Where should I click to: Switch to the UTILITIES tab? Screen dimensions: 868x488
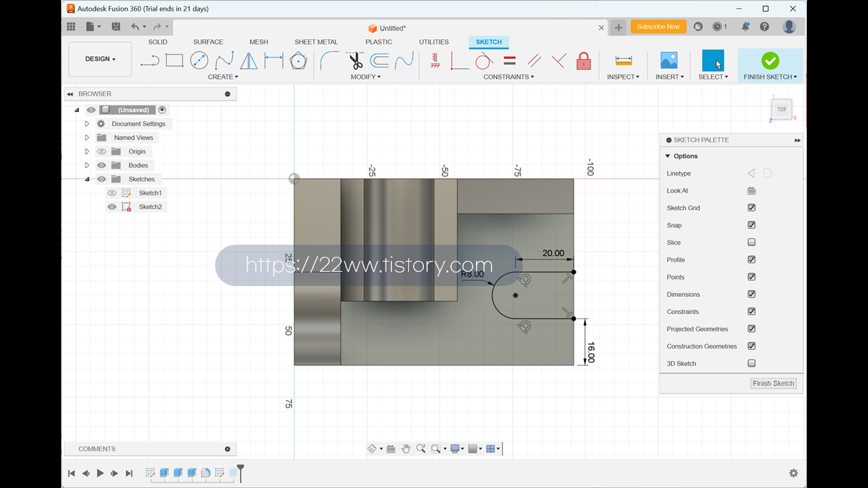[x=434, y=42]
